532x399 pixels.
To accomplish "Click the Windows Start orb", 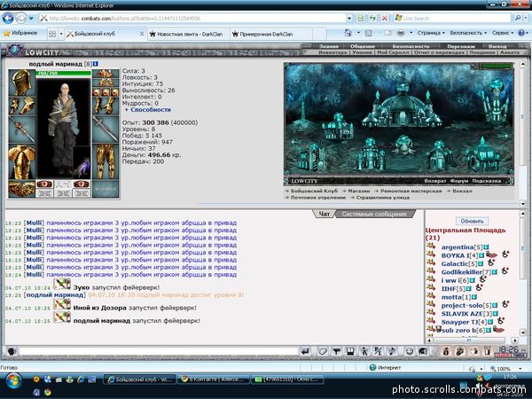I will coord(13,381).
